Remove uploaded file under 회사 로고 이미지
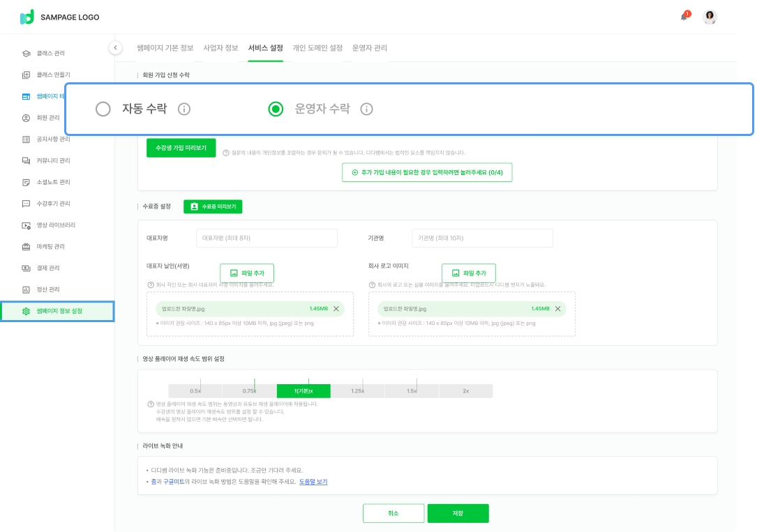Image resolution: width=757 pixels, height=532 pixels. point(557,309)
